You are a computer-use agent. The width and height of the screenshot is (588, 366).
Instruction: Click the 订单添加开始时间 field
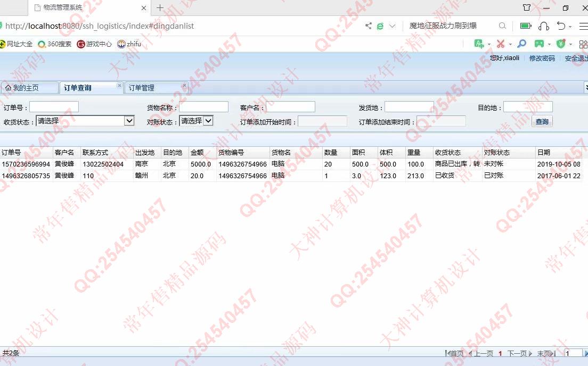[323, 121]
